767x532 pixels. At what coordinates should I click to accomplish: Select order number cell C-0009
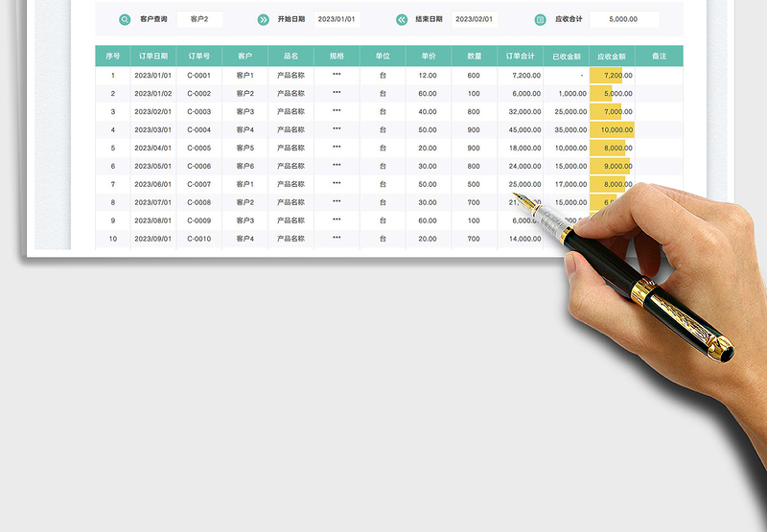(x=199, y=220)
